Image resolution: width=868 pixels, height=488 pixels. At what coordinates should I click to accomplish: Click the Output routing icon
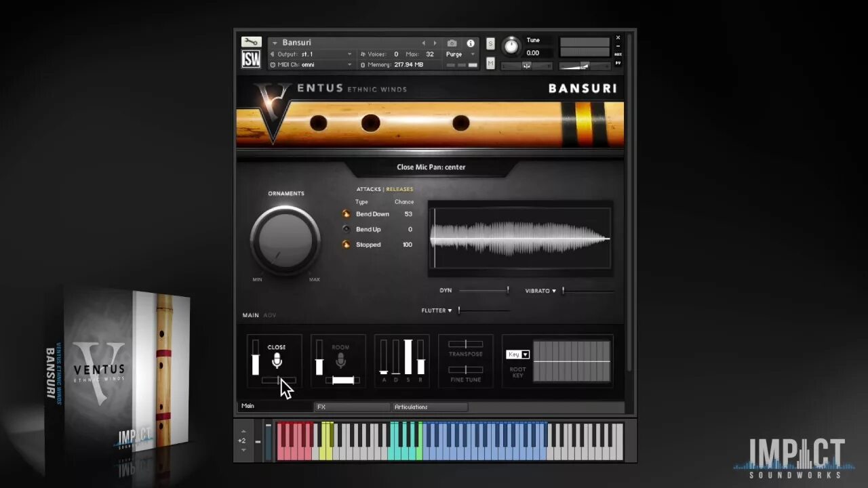coord(273,54)
